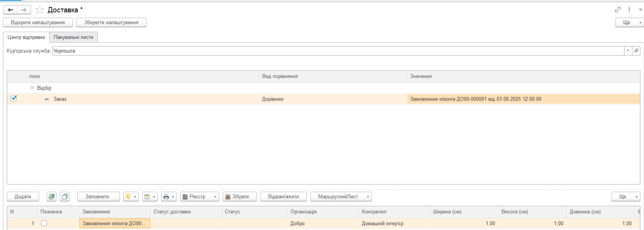Open the table columns dropdown icon
The image size is (644, 230).
pyautogui.click(x=149, y=196)
